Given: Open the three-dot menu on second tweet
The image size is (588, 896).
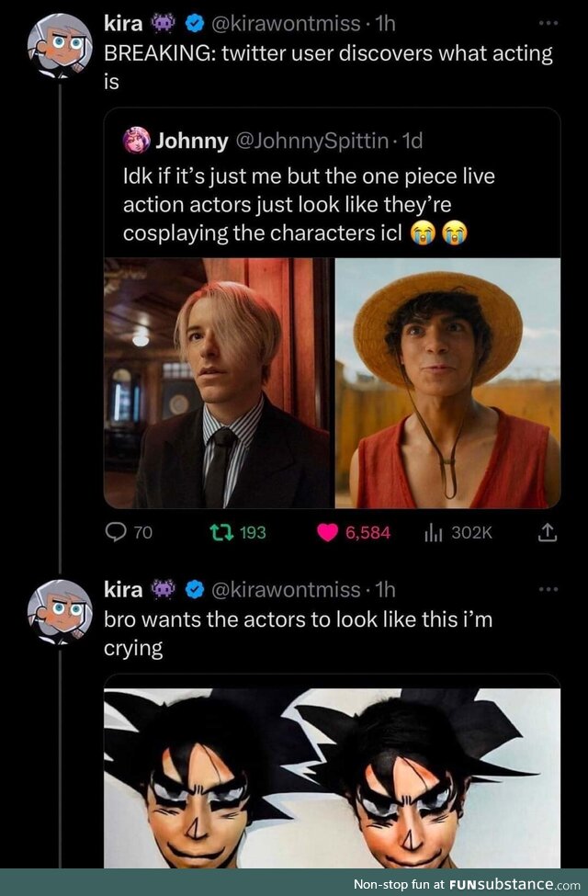Looking at the screenshot, I should tap(548, 589).
